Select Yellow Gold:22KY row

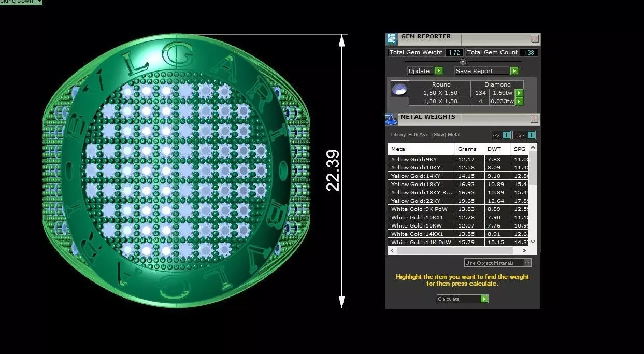click(459, 201)
